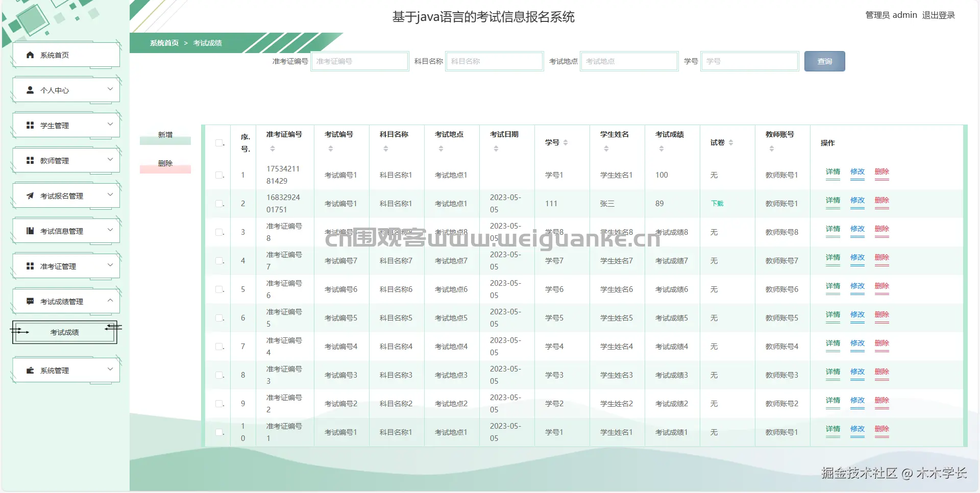
Task: Click the 准考证编号 search field
Action: click(360, 61)
